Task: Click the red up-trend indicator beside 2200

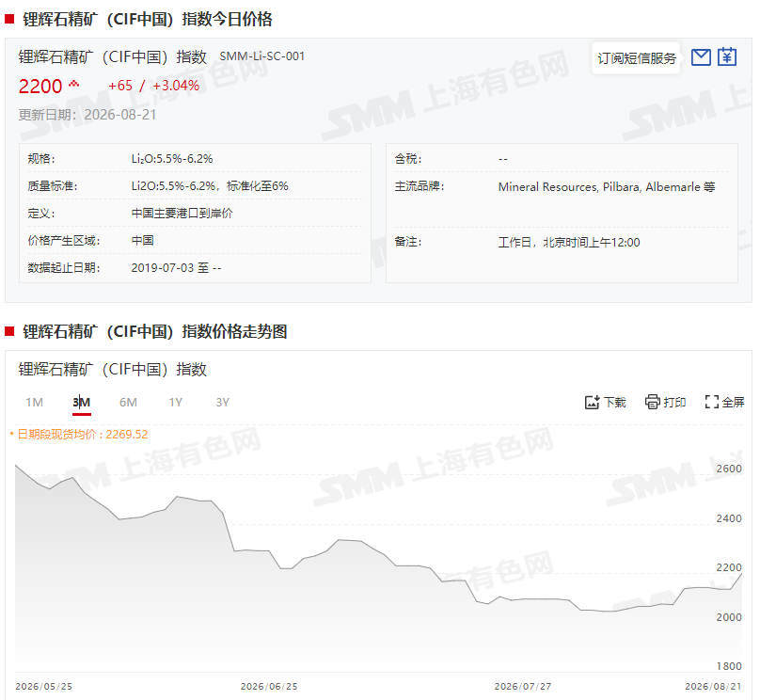Action: 73,85
